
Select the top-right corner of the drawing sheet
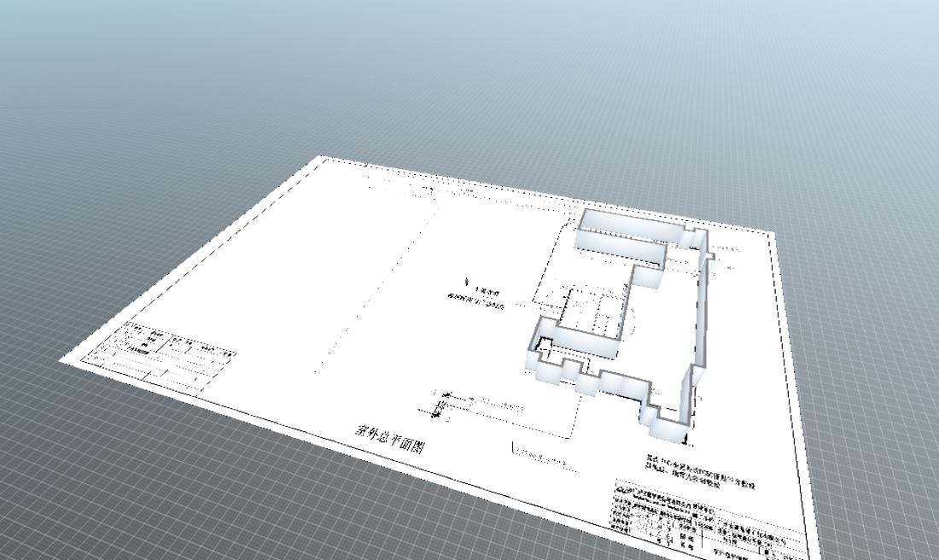click(773, 232)
